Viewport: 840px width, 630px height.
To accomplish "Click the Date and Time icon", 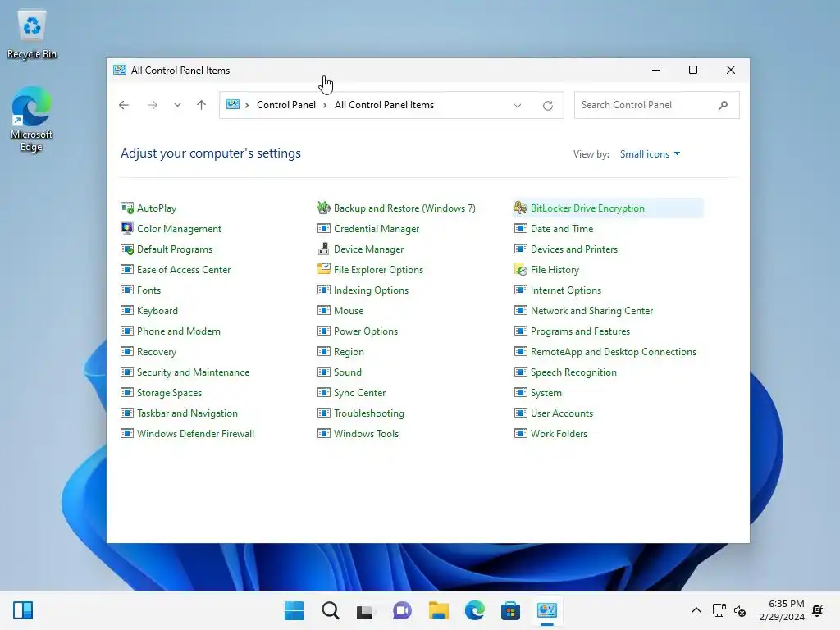I will pyautogui.click(x=521, y=228).
